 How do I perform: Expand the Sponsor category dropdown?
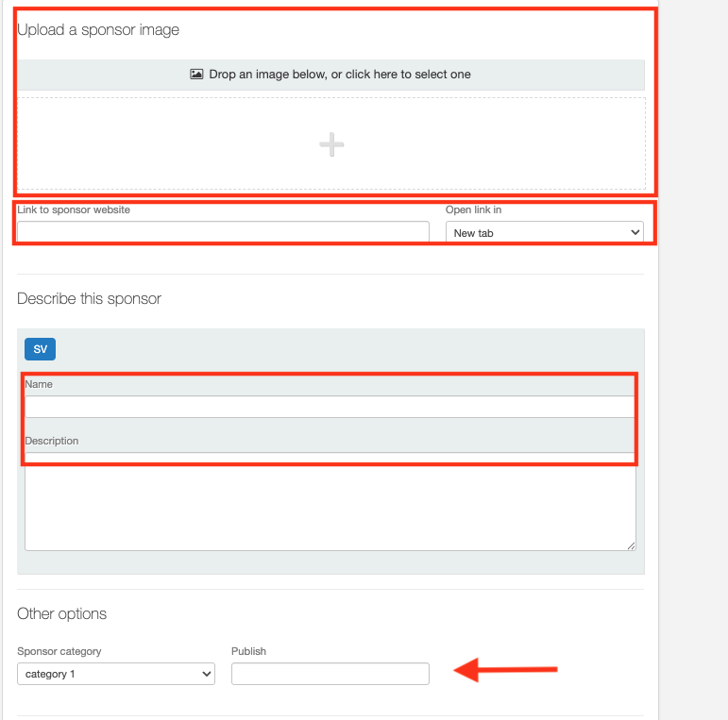pos(116,674)
